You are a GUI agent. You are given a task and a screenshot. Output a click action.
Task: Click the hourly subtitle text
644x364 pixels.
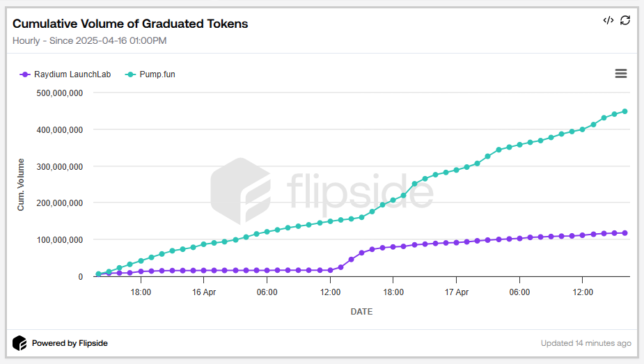[89, 40]
